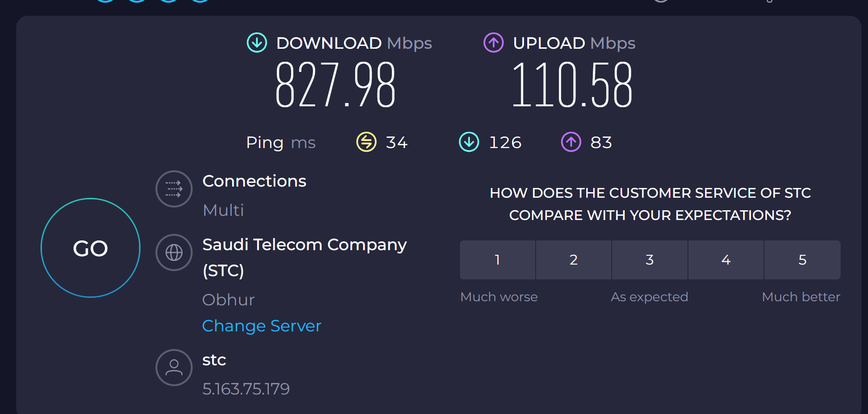868x414 pixels.
Task: Click the download latency icon next to 126
Action: click(469, 142)
